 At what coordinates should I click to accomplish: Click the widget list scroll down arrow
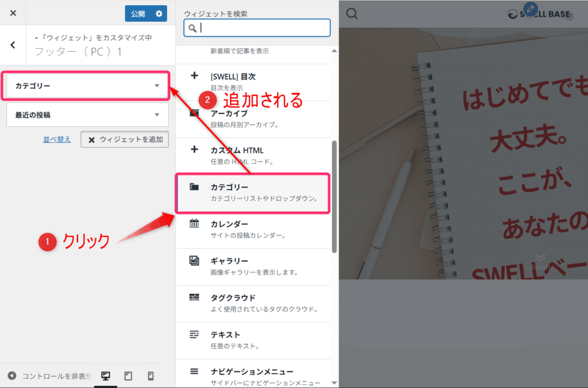pos(334,383)
